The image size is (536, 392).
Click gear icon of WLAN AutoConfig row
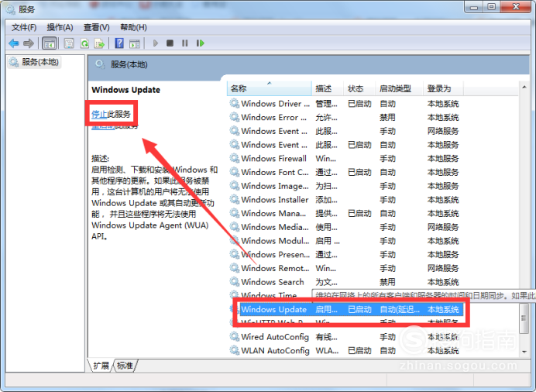(x=235, y=350)
